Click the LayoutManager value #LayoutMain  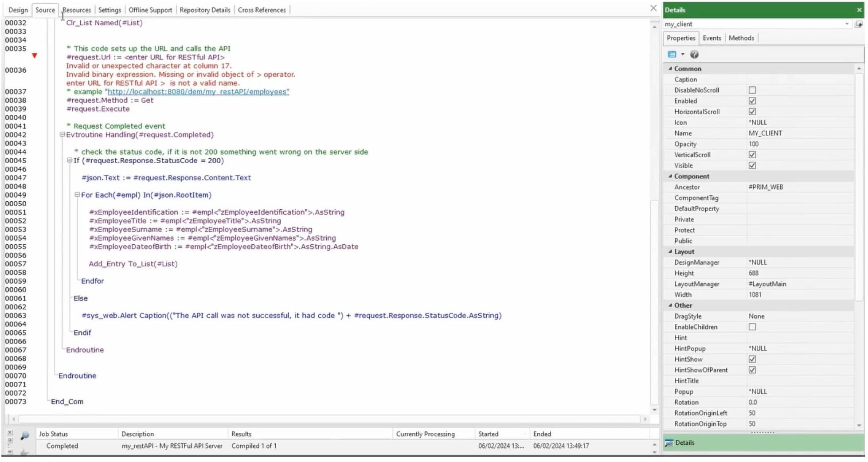pyautogui.click(x=800, y=284)
